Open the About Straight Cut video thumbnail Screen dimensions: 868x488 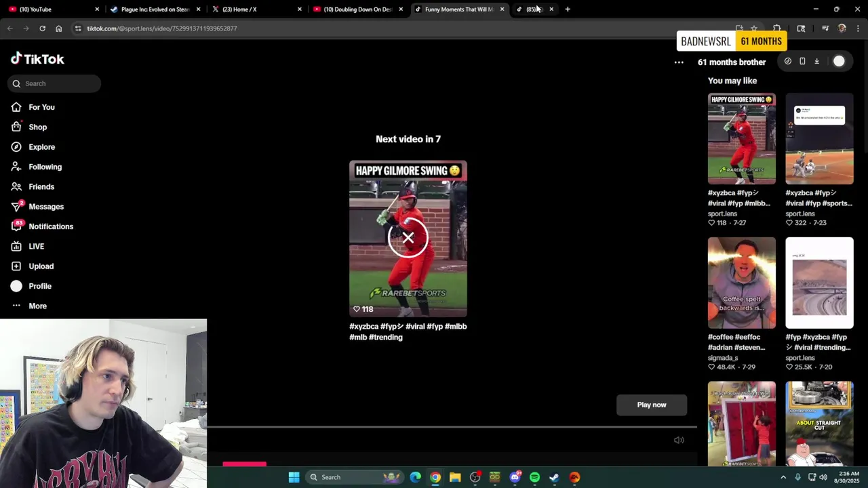pos(819,424)
